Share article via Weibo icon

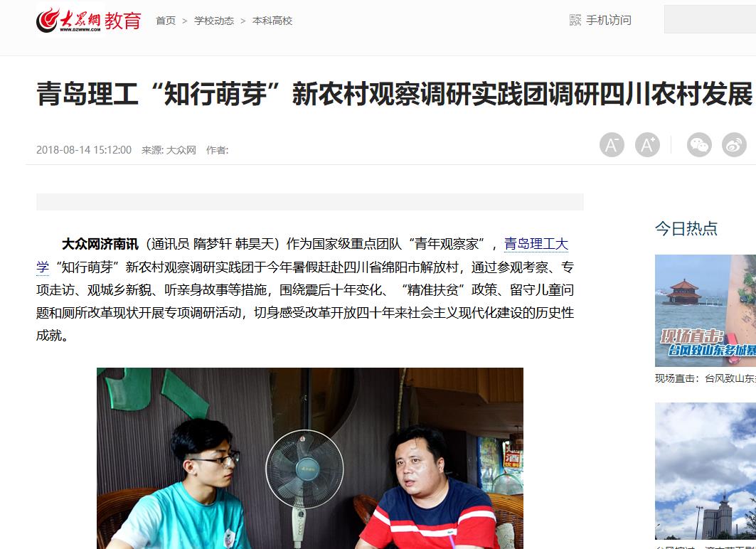[734, 144]
